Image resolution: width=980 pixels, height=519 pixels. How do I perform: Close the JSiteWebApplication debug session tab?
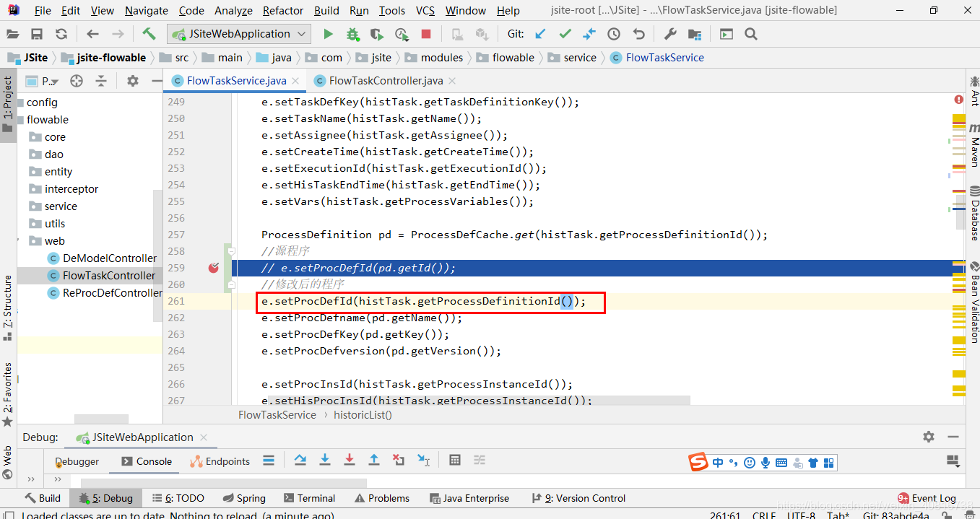(204, 437)
